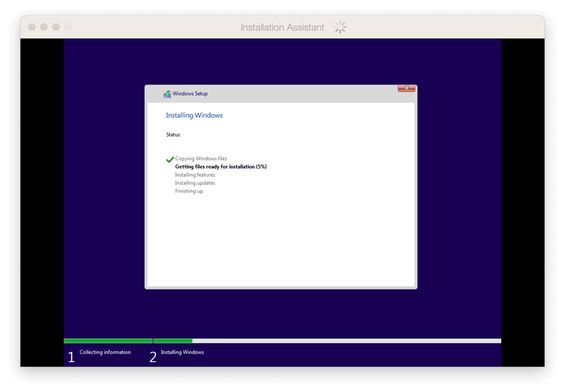This screenshot has height=392, width=565.
Task: Click the large step number 1
Action: [x=71, y=357]
